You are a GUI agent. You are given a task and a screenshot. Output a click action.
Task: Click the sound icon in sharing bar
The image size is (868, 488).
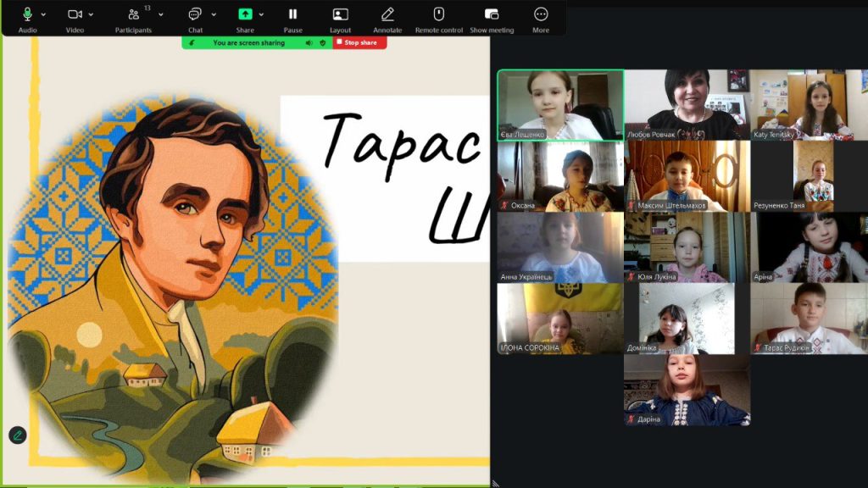[x=309, y=42]
